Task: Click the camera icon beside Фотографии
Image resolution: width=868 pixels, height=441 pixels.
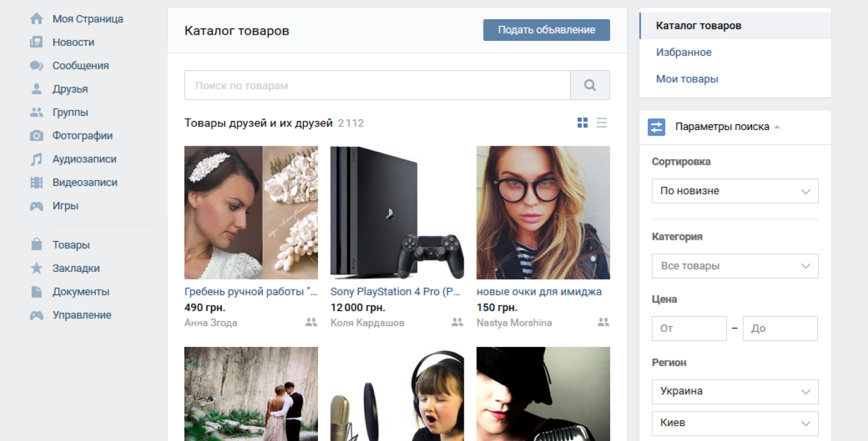Action: [37, 136]
